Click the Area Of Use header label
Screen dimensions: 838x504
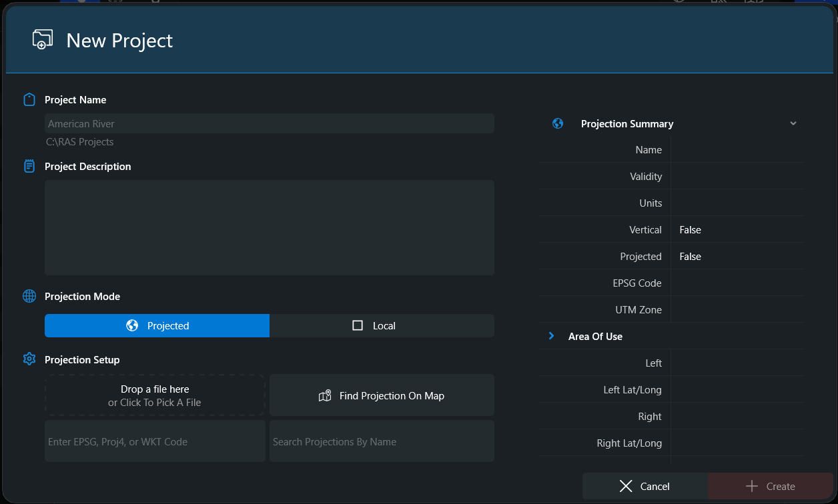click(x=595, y=337)
